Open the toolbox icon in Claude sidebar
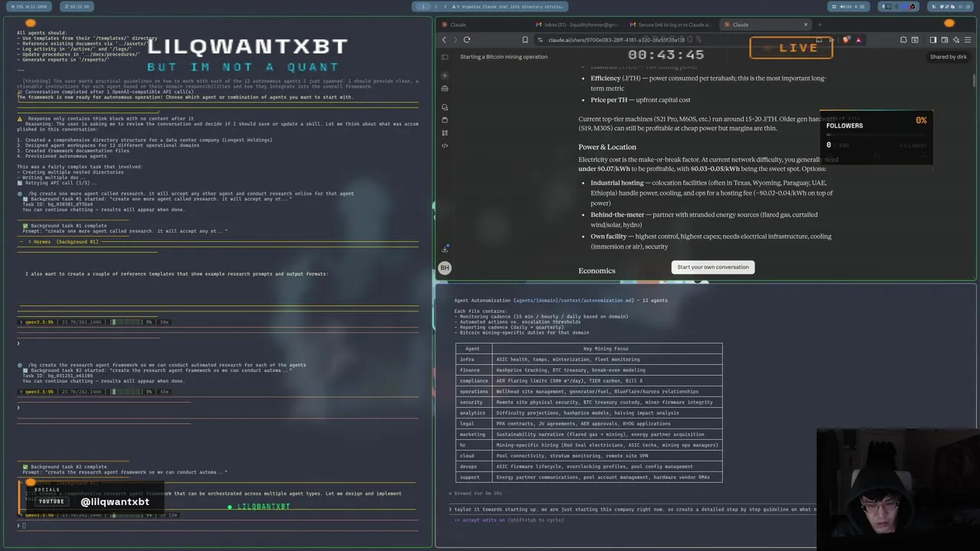Viewport: 980px width, 551px height. pyautogui.click(x=445, y=88)
